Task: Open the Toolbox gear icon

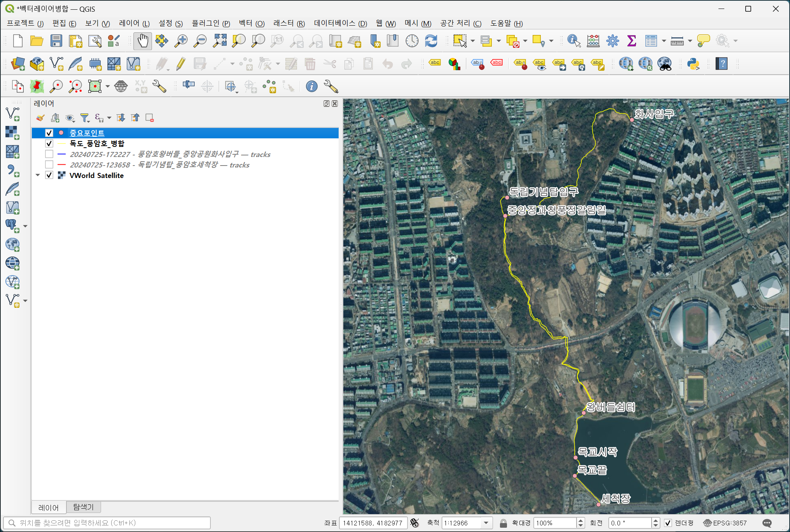Action: (x=612, y=41)
